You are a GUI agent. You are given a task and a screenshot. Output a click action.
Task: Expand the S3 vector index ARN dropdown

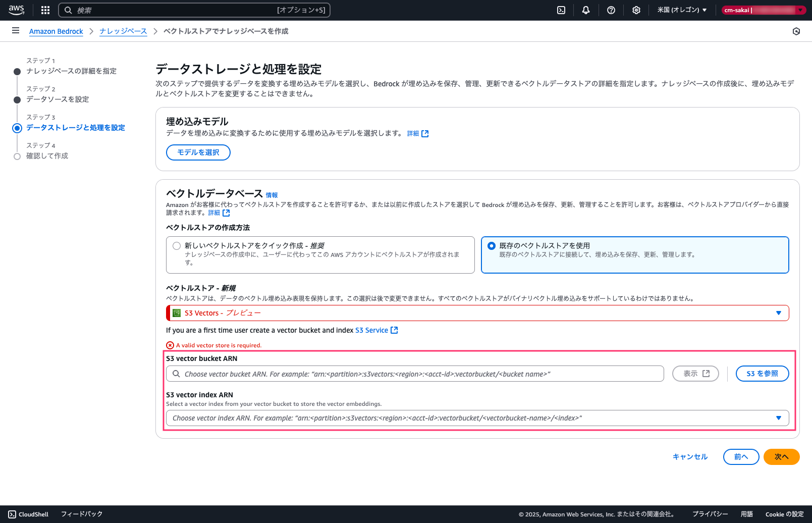click(477, 418)
